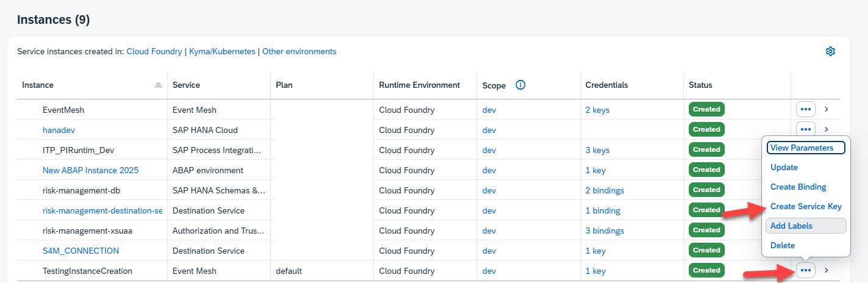The width and height of the screenshot is (868, 283).
Task: Open the table settings gear icon
Action: pyautogui.click(x=830, y=51)
